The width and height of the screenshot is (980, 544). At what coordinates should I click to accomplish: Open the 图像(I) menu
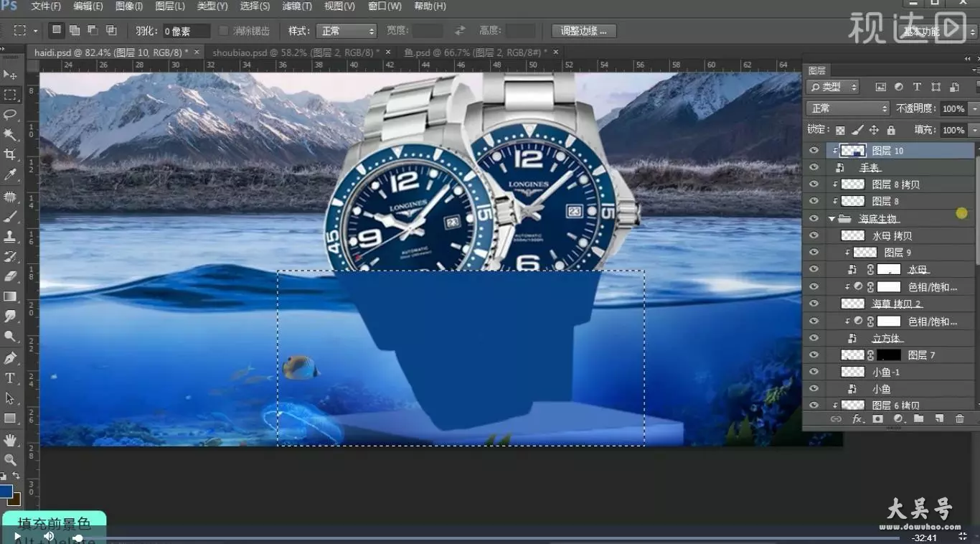129,6
